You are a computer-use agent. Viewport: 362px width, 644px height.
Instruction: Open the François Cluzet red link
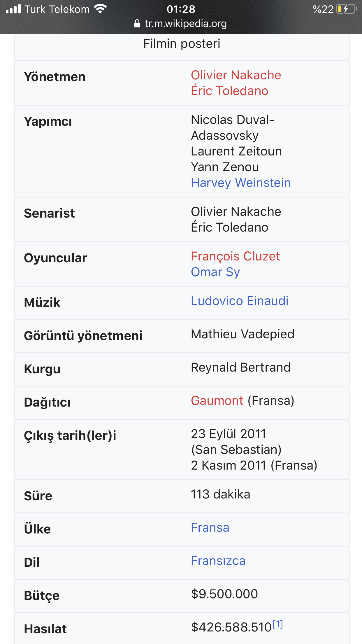[235, 256]
